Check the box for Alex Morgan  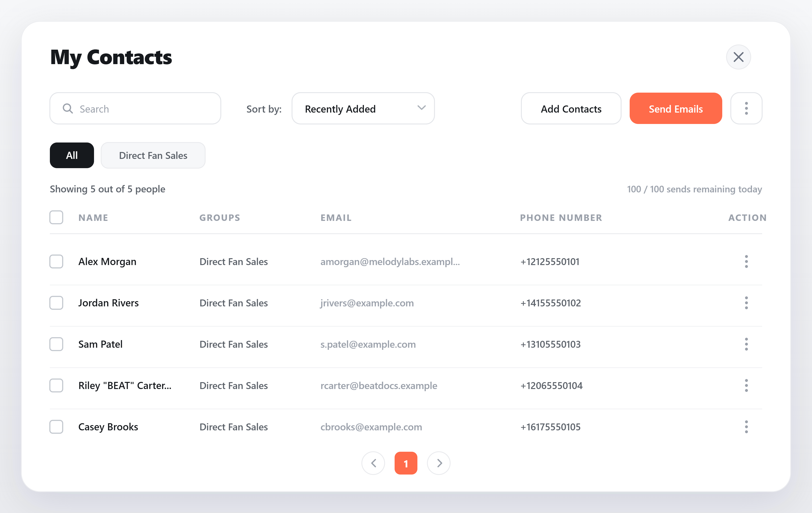pos(56,261)
